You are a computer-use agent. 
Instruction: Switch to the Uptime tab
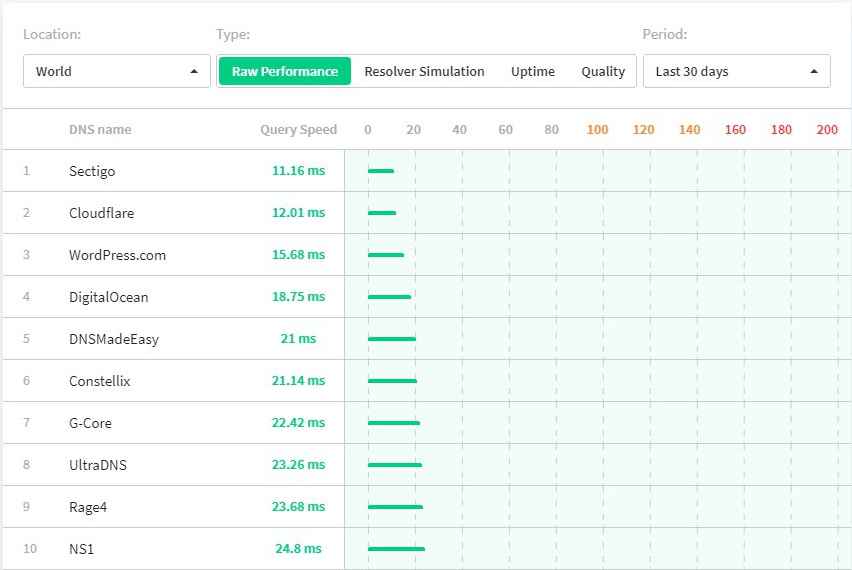click(532, 71)
